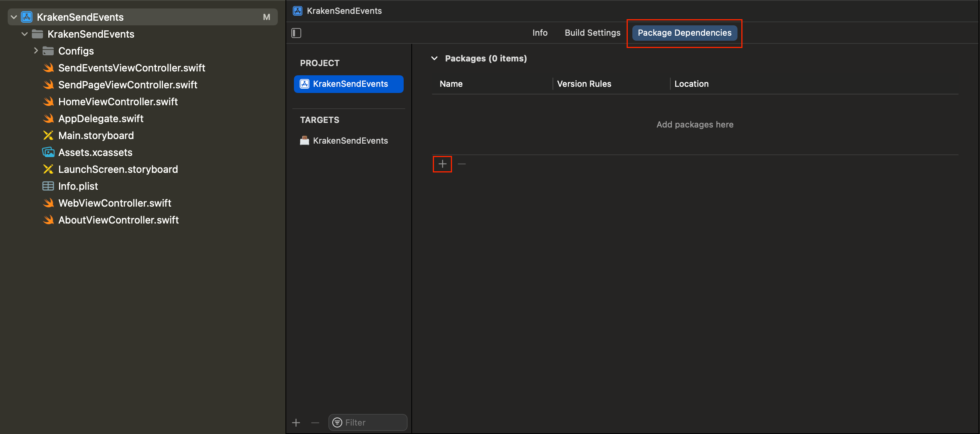
Task: Switch to the Build Settings tab
Action: click(x=592, y=33)
